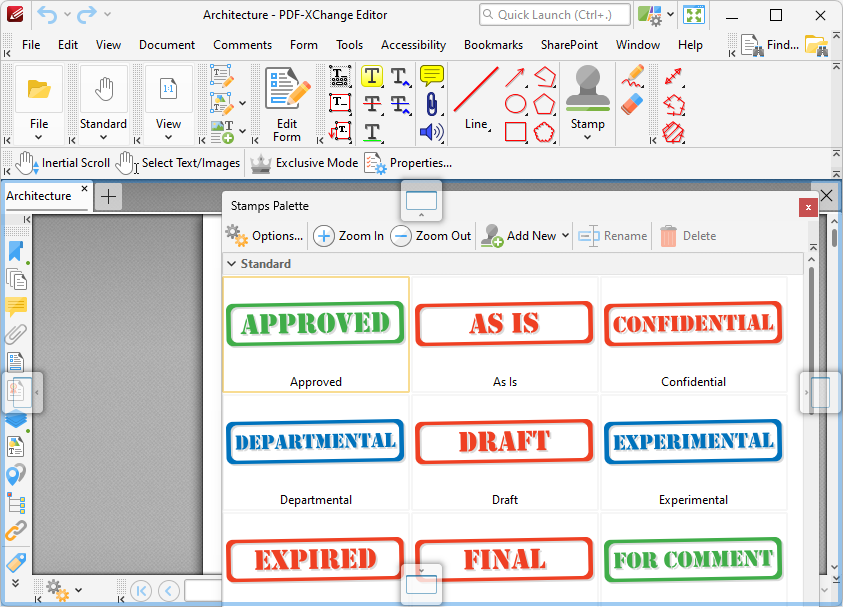843x607 pixels.
Task: Click the Edit Form toolbar icon
Action: [x=283, y=95]
